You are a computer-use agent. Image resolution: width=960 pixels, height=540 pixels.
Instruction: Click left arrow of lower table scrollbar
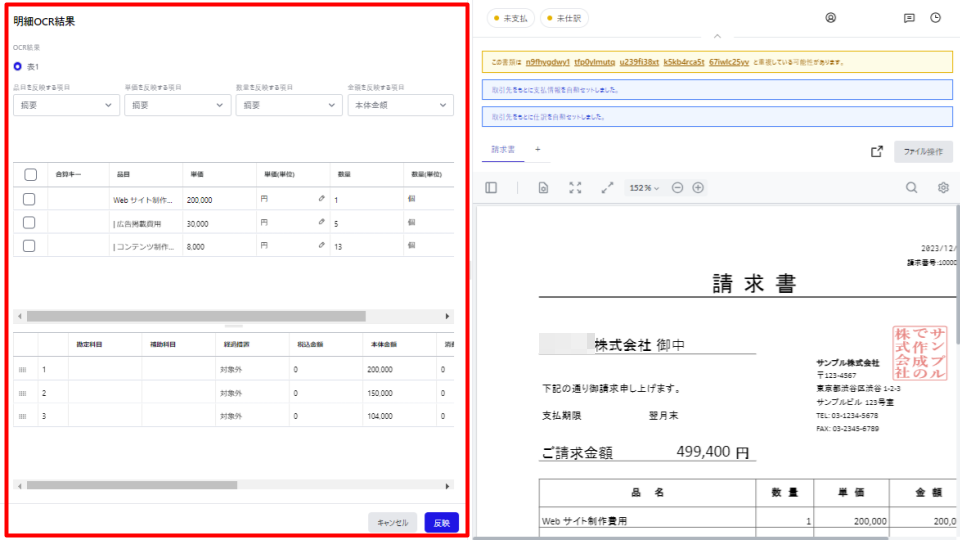point(20,486)
